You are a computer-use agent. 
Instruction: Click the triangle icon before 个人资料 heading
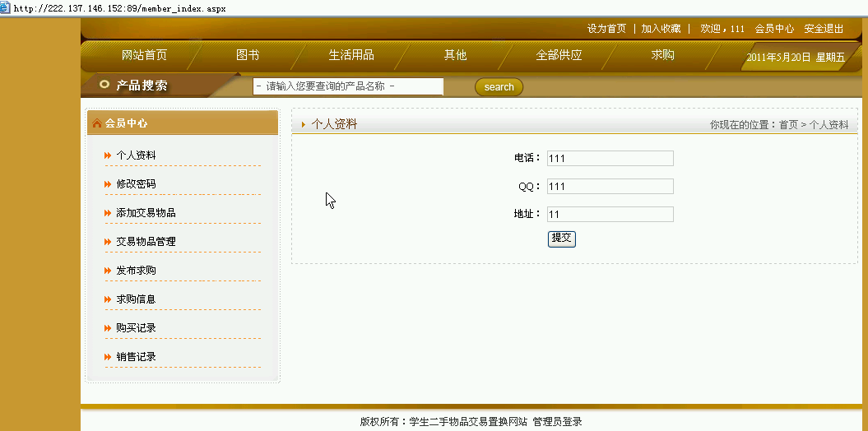304,125
